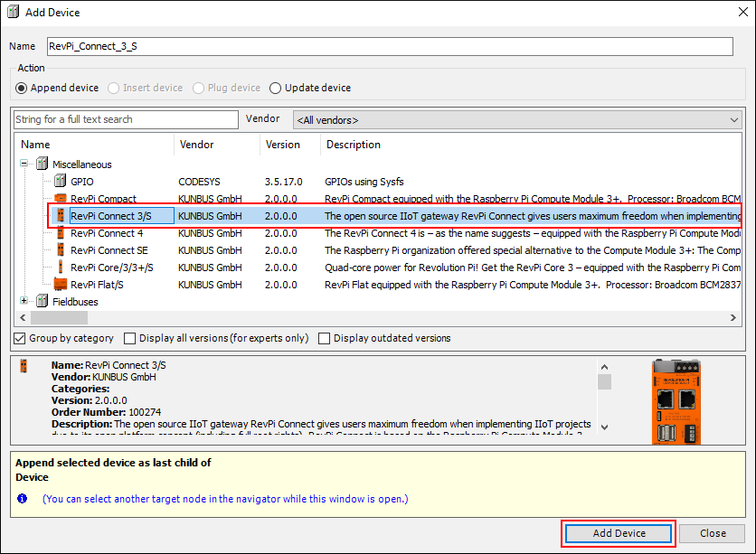Click version 2.0.0.0 in RevPi Connect SE row
The image size is (756, 554).
280,250
